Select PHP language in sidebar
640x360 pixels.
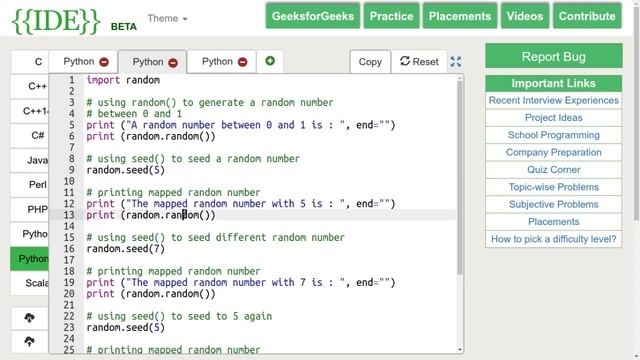click(x=30, y=209)
